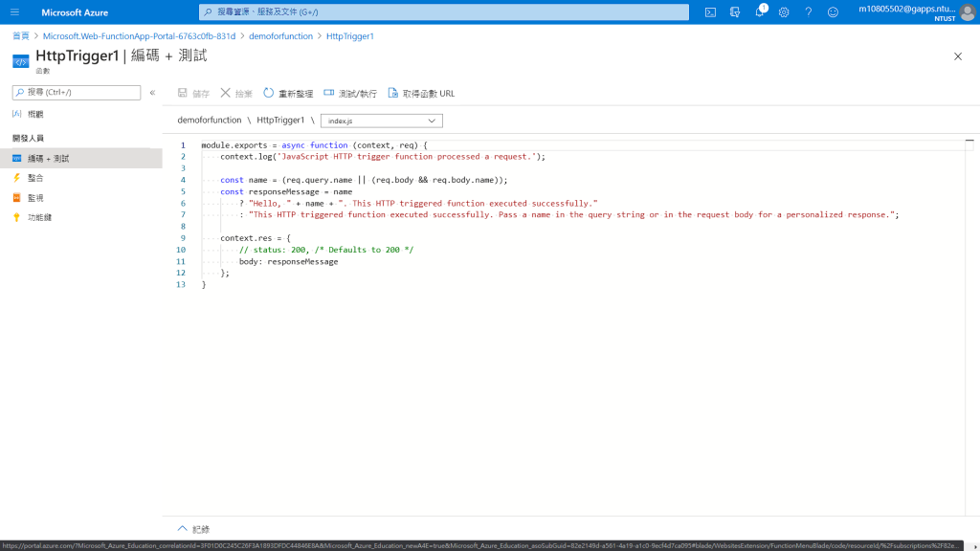Click the 'const name' code line

pyautogui.click(x=364, y=180)
